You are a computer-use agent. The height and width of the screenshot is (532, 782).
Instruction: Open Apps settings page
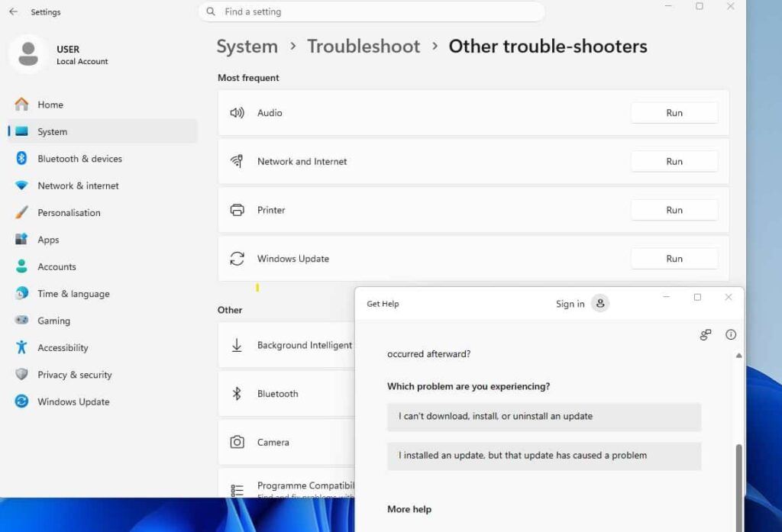point(103,240)
